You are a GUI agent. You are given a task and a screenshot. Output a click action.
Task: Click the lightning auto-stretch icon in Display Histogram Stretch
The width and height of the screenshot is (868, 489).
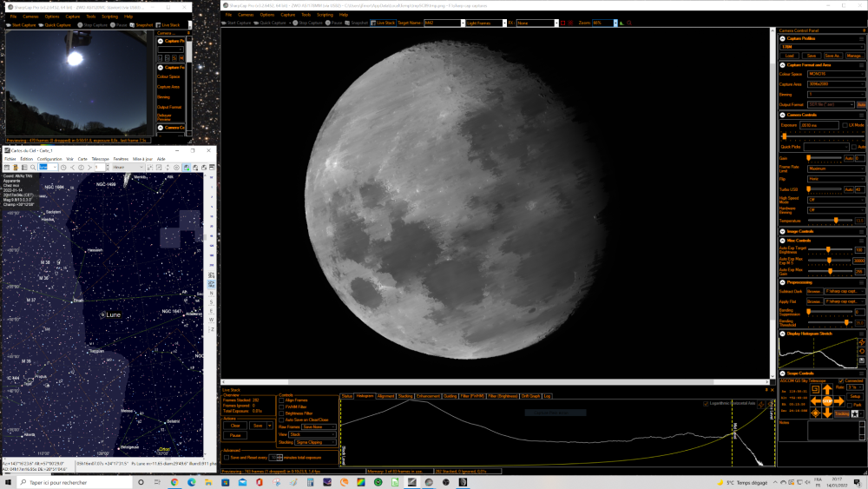(x=862, y=342)
